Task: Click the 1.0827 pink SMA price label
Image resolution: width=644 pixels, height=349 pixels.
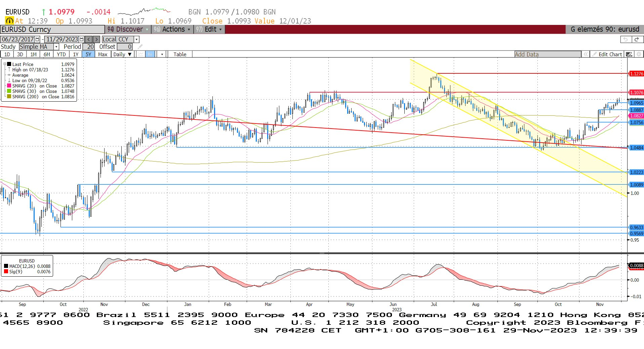Action: pyautogui.click(x=636, y=116)
